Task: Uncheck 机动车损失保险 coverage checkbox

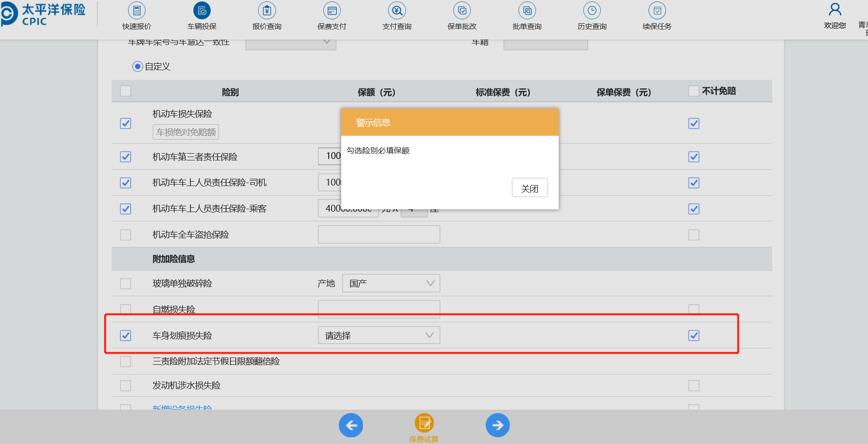Action: [x=126, y=123]
